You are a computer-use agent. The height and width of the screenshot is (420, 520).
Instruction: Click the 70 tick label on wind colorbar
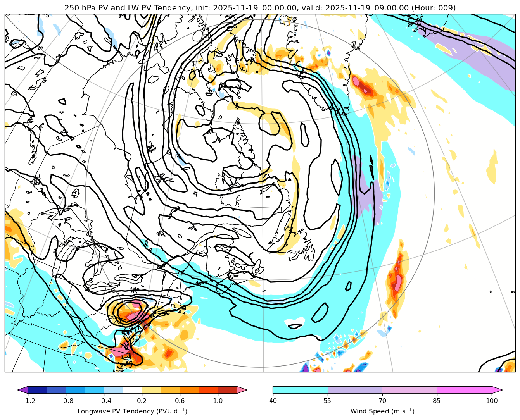tap(382, 401)
